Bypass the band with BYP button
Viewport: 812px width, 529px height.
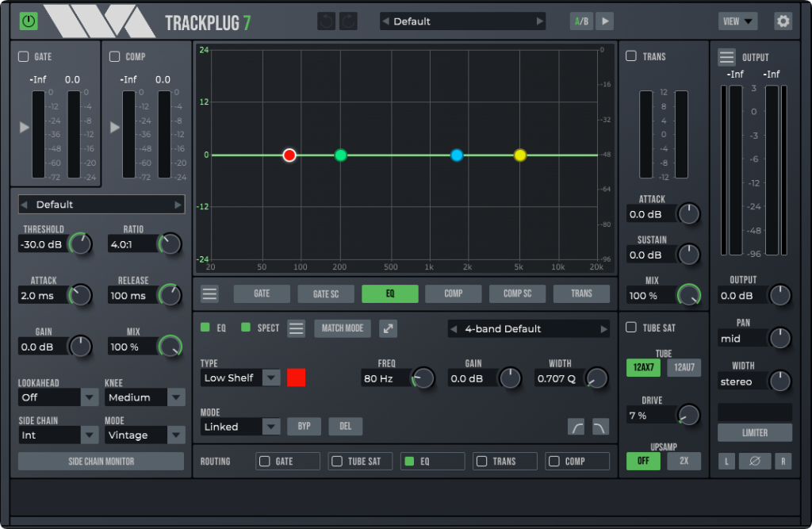click(x=304, y=427)
